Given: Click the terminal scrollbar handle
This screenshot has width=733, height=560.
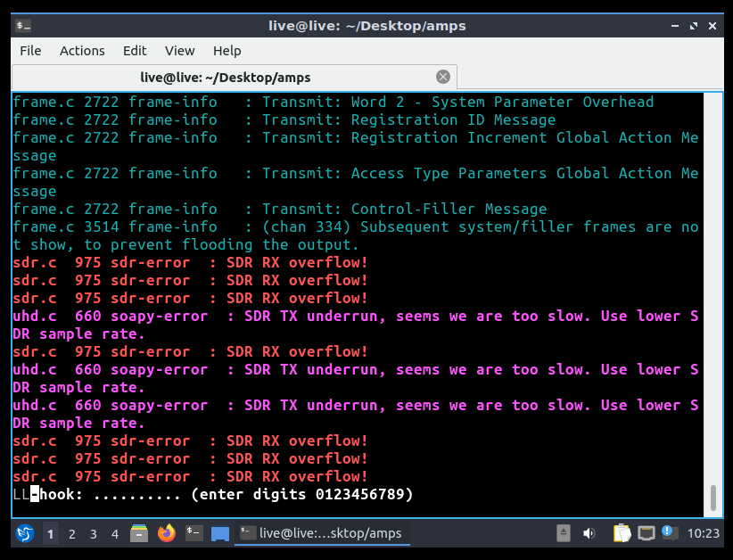Looking at the screenshot, I should [712, 498].
